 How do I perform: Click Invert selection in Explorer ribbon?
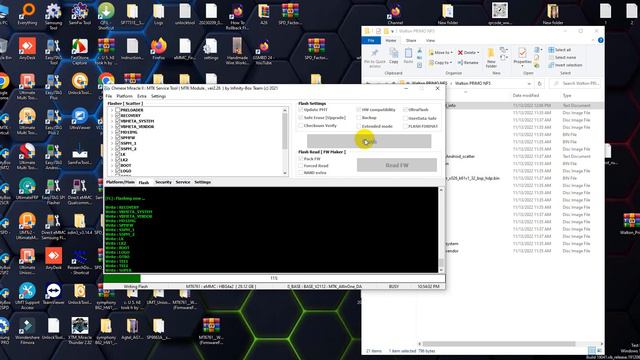pyautogui.click(x=565, y=65)
